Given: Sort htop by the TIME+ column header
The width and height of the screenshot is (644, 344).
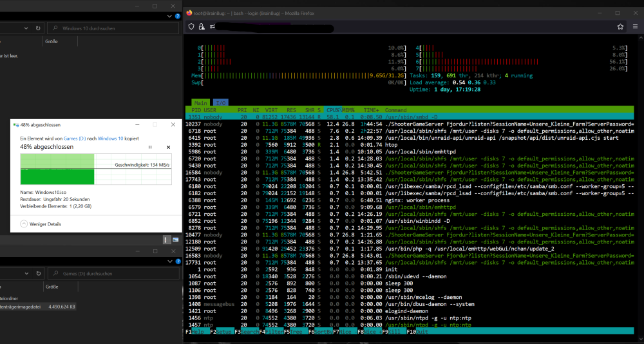Looking at the screenshot, I should [372, 110].
